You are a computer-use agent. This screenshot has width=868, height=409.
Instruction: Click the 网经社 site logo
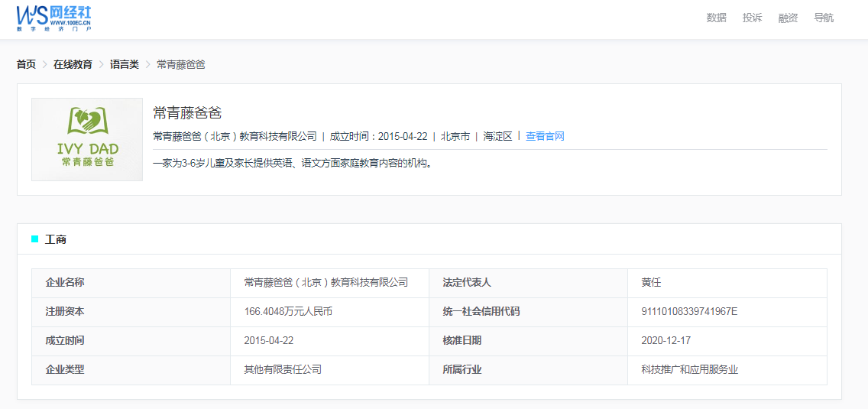tap(53, 19)
